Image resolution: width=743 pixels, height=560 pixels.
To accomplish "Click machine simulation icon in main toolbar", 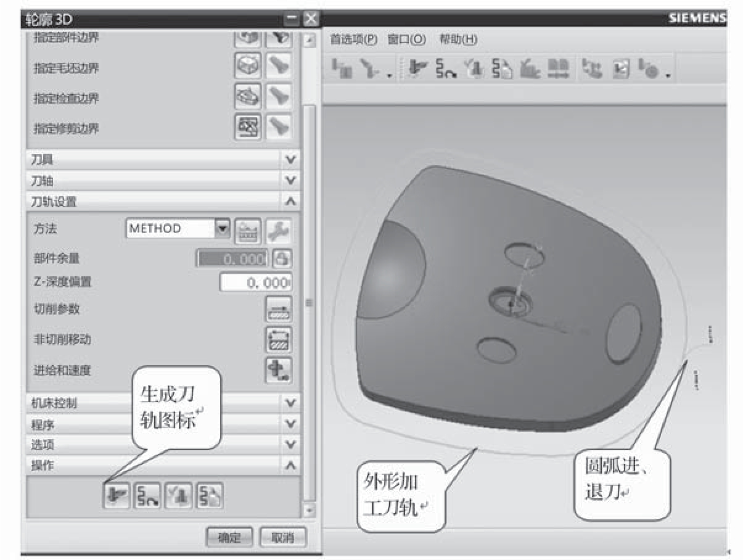I will tap(530, 68).
